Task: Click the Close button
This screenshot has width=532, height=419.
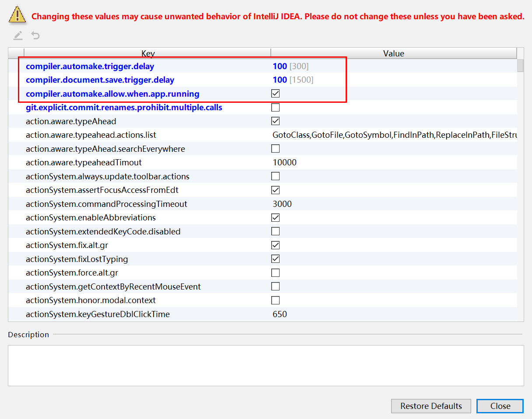Action: [500, 406]
